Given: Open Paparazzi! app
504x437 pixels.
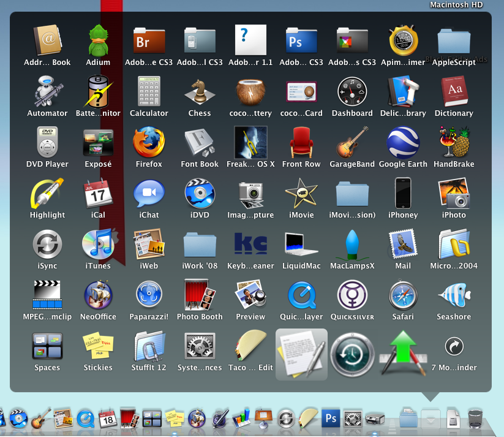Looking at the screenshot, I should coord(149,294).
